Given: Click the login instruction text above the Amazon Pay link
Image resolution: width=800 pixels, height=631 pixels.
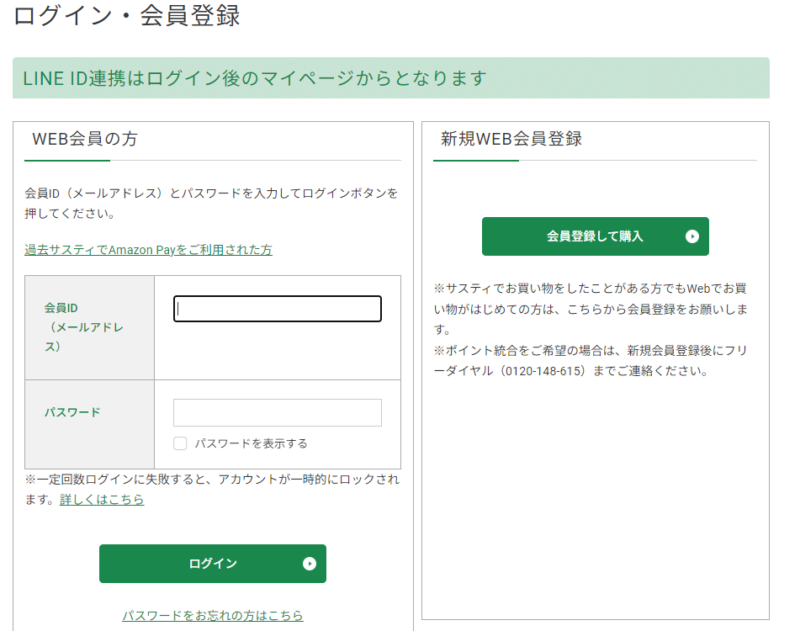Looking at the screenshot, I should coord(211,202).
